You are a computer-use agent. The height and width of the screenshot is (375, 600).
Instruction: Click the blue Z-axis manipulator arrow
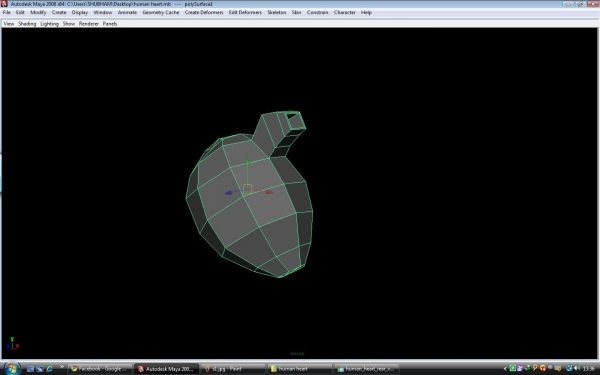tap(228, 193)
